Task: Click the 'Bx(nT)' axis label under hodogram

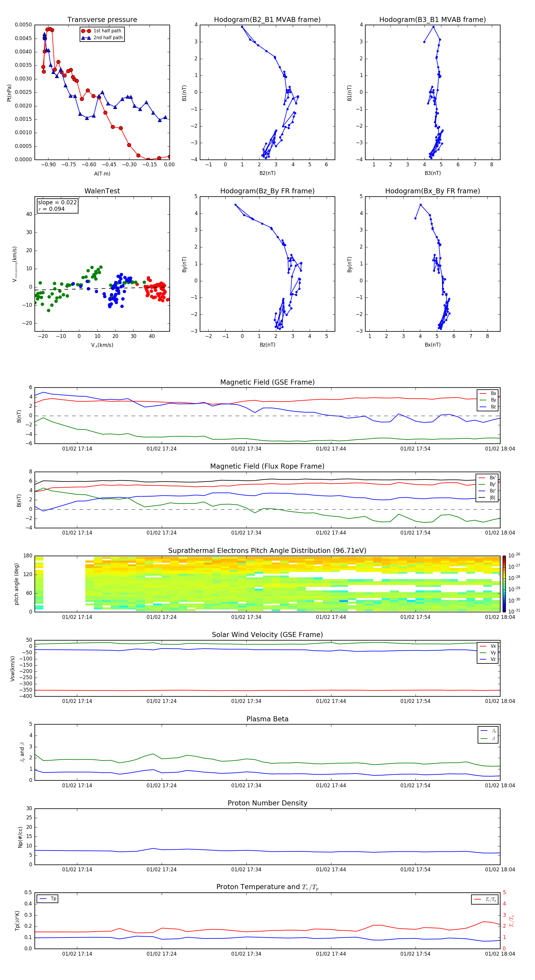Action: [x=432, y=345]
